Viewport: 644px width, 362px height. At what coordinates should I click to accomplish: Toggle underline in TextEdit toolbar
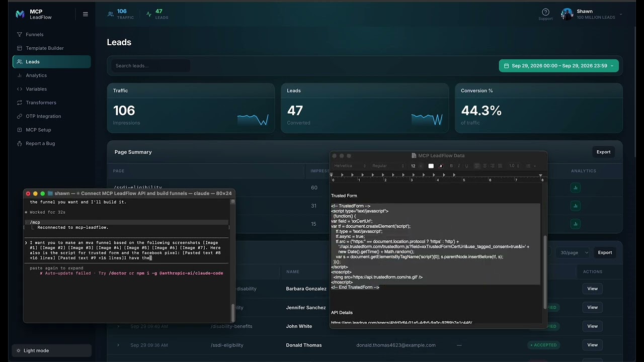(466, 166)
